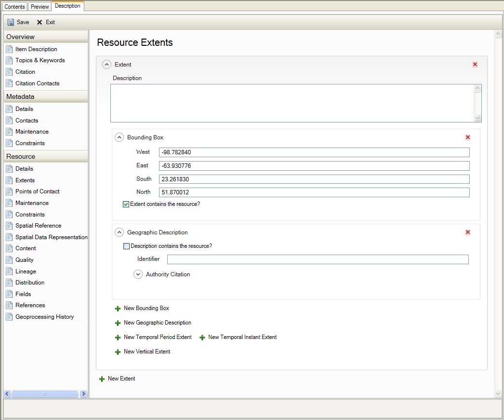Collapse the Bounding Box section
This screenshot has width=504, height=420.
(119, 137)
